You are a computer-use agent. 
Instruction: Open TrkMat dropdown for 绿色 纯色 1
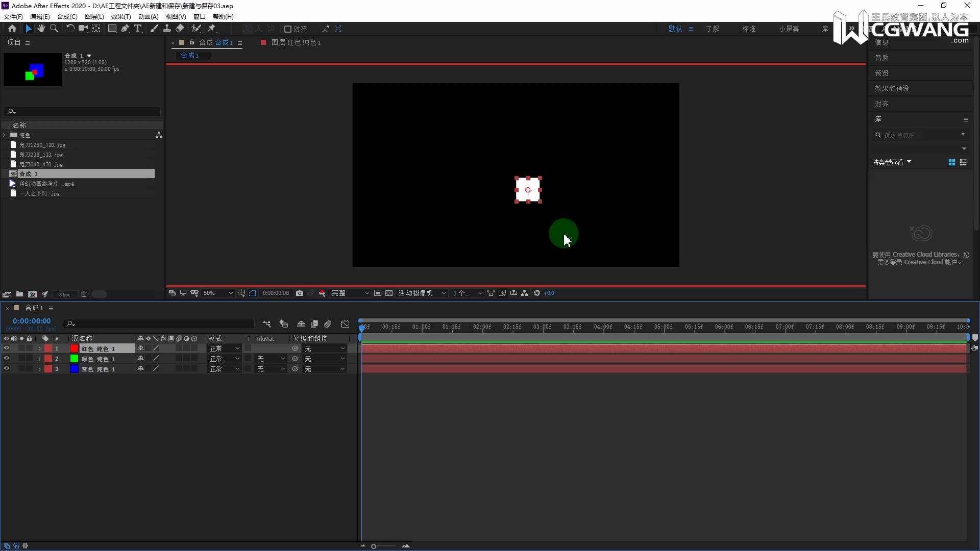coord(271,359)
